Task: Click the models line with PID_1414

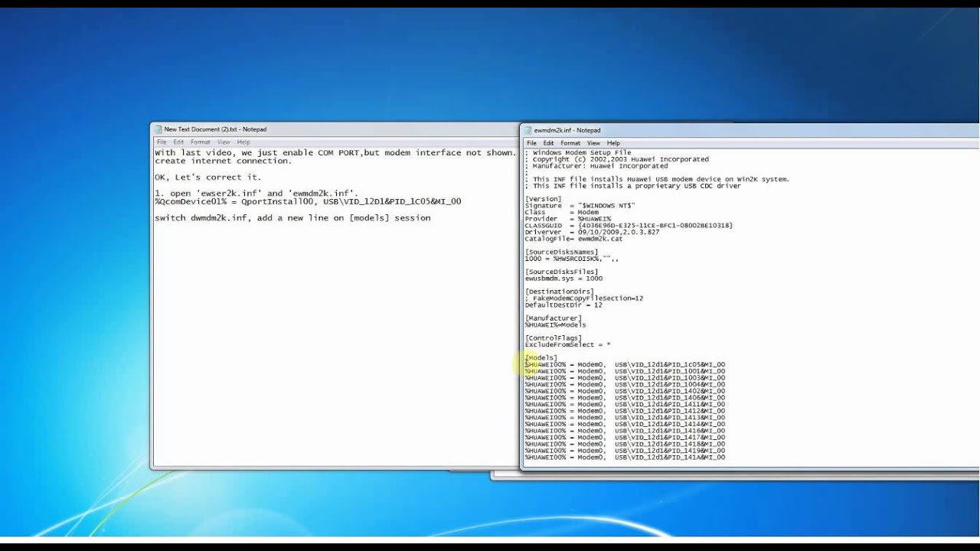Action: (x=625, y=425)
